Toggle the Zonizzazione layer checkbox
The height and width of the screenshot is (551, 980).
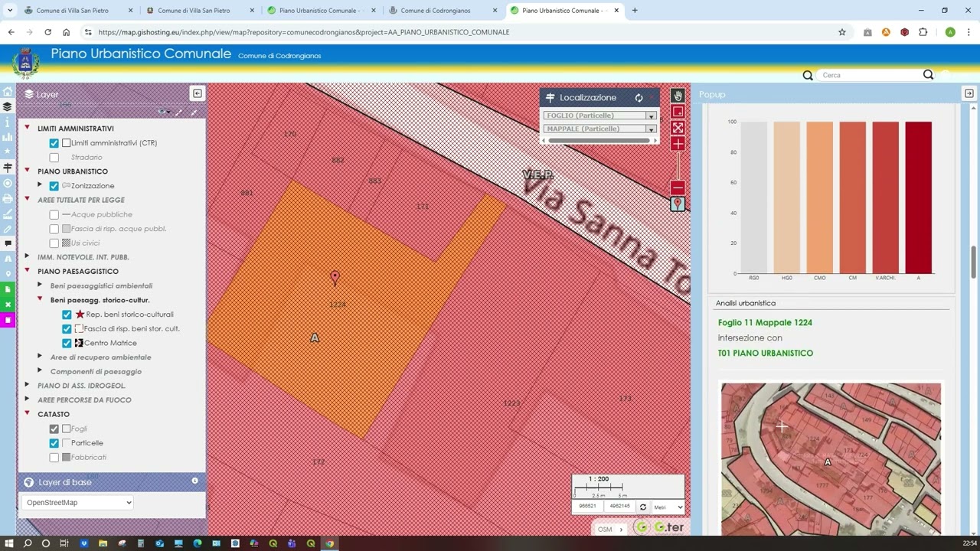coord(54,186)
